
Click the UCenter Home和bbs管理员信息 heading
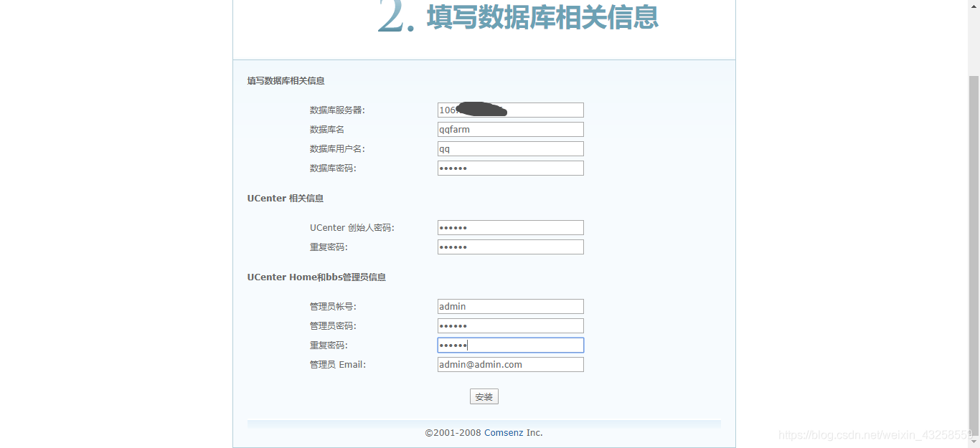[316, 277]
